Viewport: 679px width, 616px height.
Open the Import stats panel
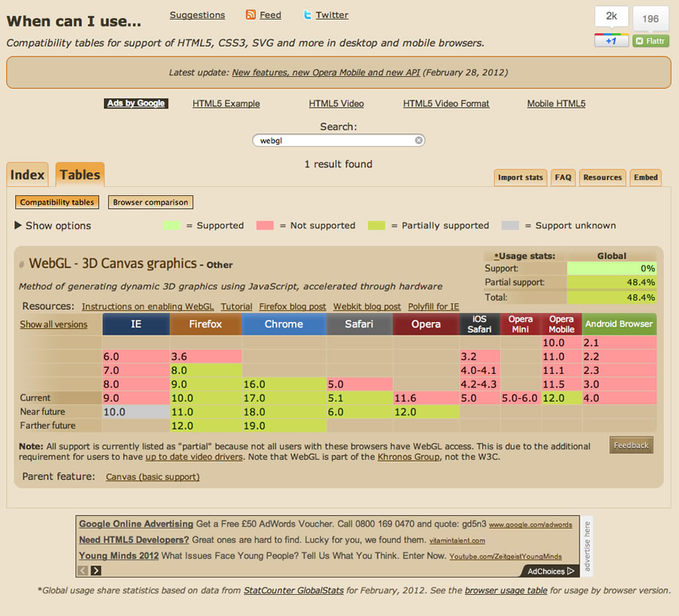point(521,178)
